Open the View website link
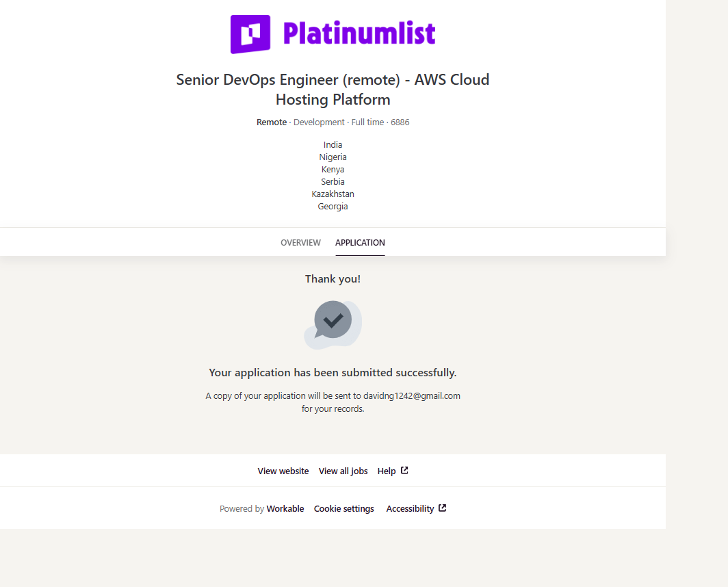Screen dimensions: 728x587 pyautogui.click(x=283, y=471)
